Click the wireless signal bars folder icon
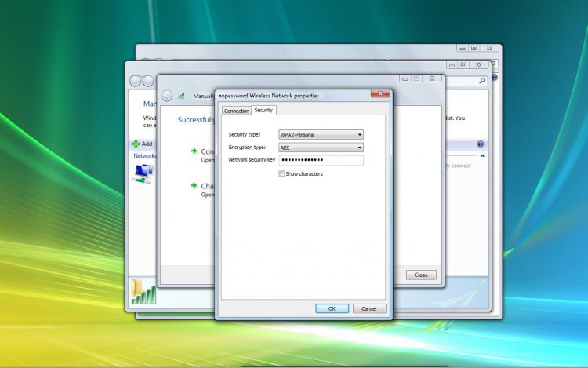This screenshot has height=368, width=588. [143, 292]
